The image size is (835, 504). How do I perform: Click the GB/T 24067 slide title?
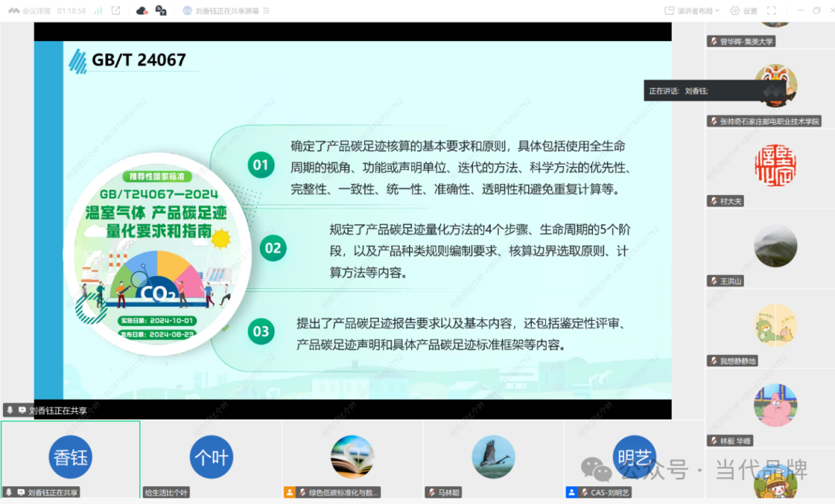pos(139,60)
